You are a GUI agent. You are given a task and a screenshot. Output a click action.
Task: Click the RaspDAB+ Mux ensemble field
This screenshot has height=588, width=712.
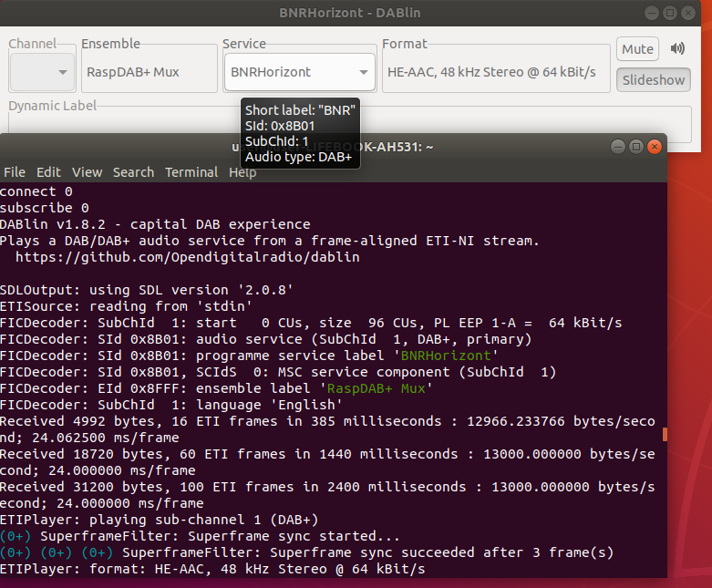pyautogui.click(x=150, y=72)
